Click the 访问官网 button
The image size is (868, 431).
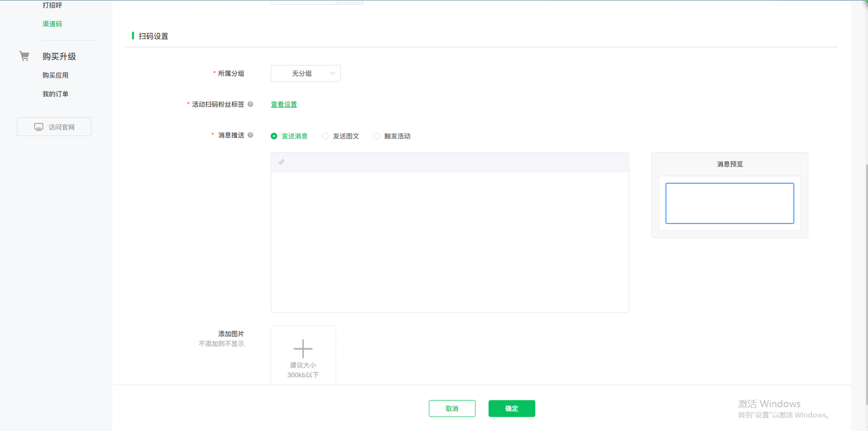coord(54,127)
